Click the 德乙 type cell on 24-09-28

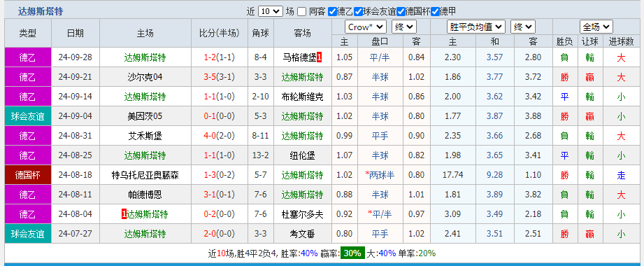pyautogui.click(x=28, y=57)
